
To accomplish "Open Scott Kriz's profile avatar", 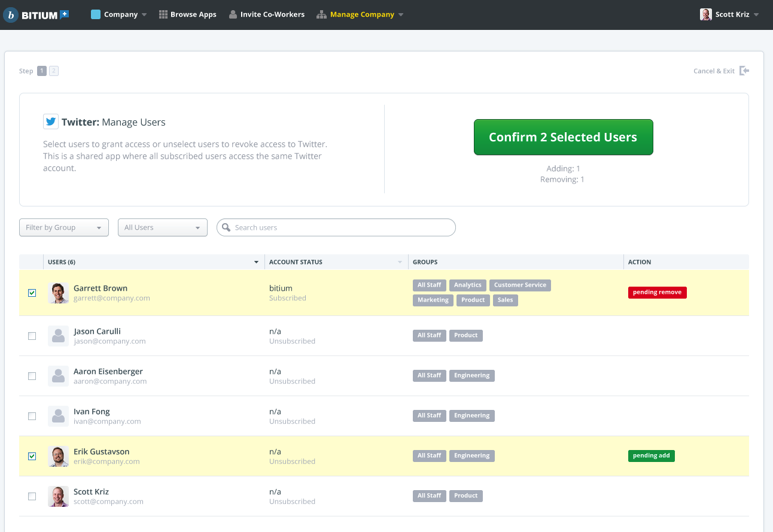I will (706, 14).
